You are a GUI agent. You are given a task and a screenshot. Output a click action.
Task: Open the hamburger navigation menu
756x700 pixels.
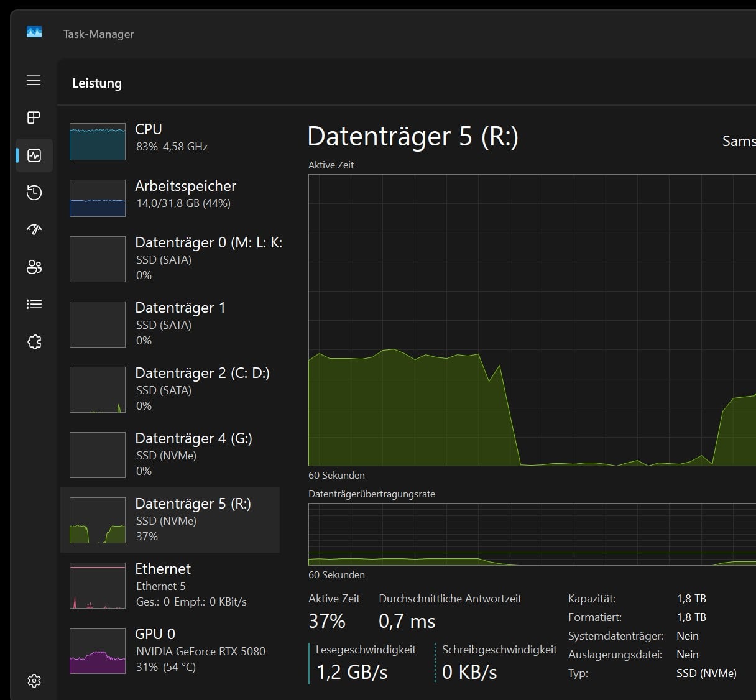pyautogui.click(x=34, y=80)
